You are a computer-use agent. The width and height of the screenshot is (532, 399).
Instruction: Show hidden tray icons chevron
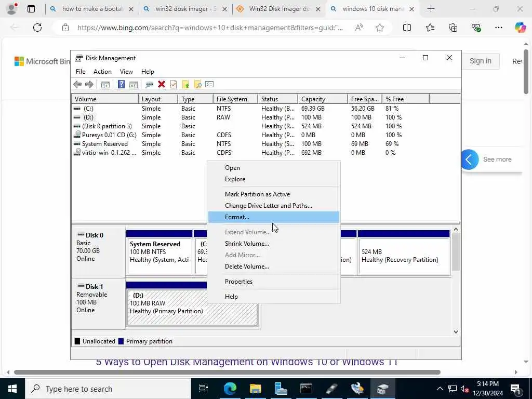coord(440,389)
